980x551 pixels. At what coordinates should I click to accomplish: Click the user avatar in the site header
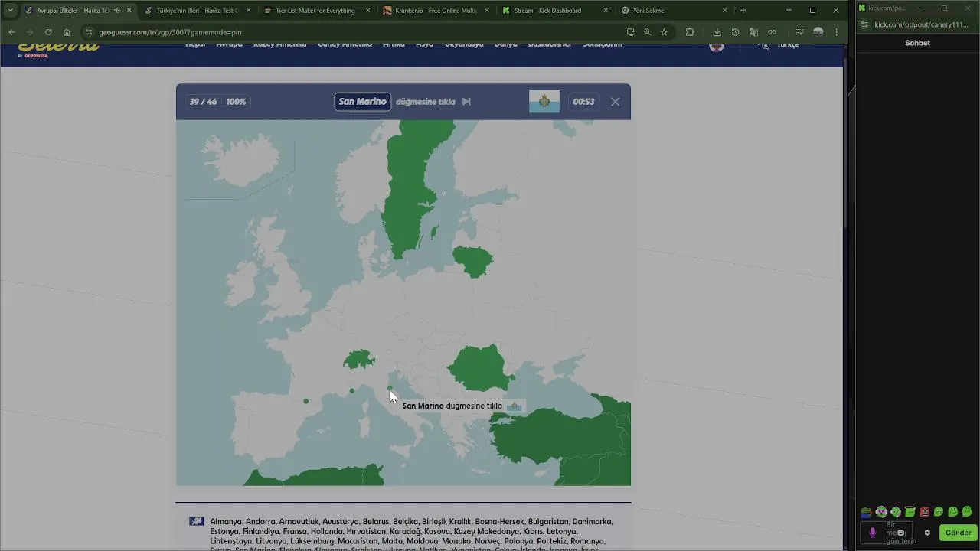pos(717,45)
